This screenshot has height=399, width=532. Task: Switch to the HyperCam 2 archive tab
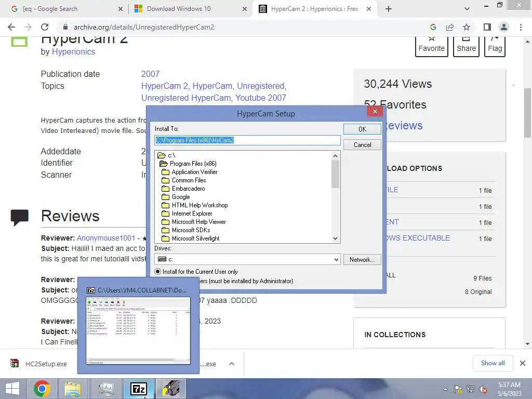click(x=314, y=9)
